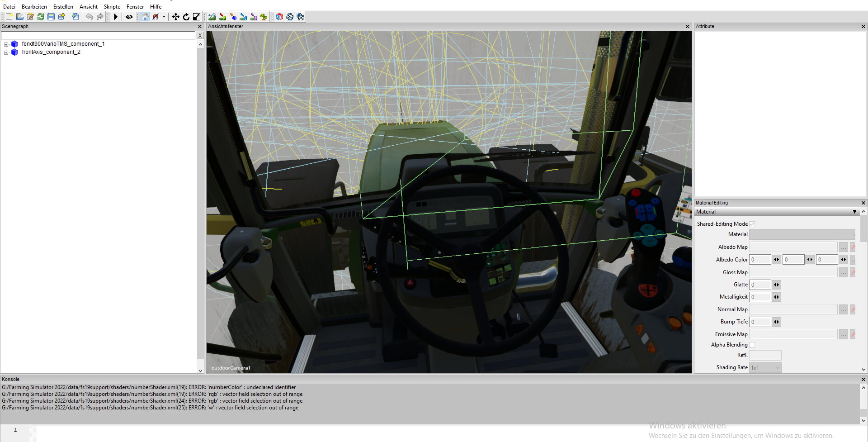Click the Albedo Map browse button
868x442 pixels.
tap(843, 247)
